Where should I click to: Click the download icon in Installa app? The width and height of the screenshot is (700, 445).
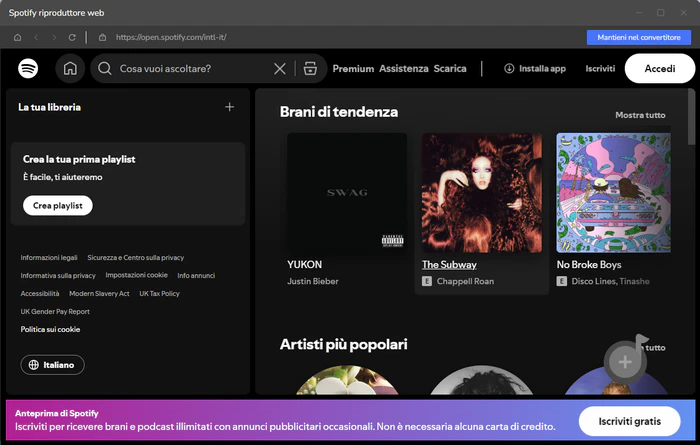509,68
